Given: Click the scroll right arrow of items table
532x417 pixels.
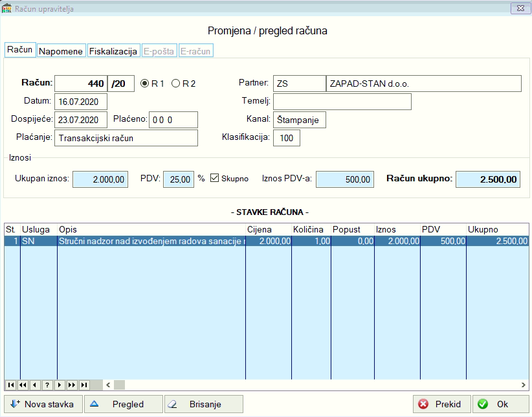Looking at the screenshot, I should tap(523, 385).
